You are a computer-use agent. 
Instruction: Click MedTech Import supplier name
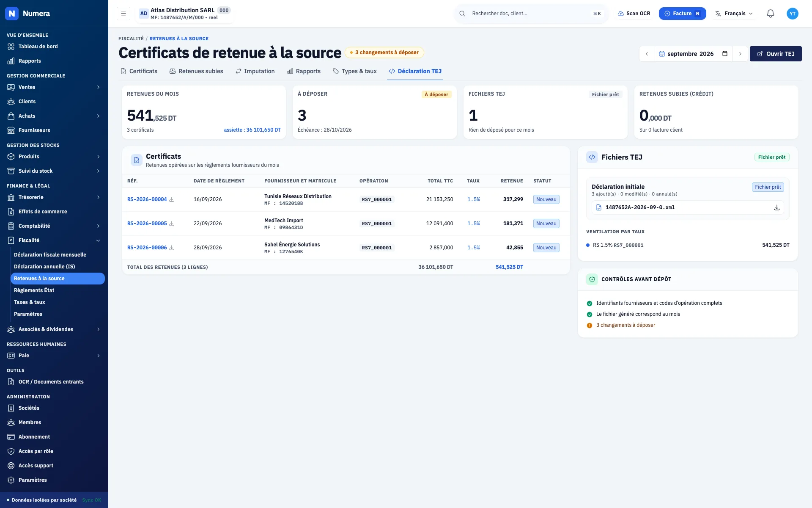[283, 221]
